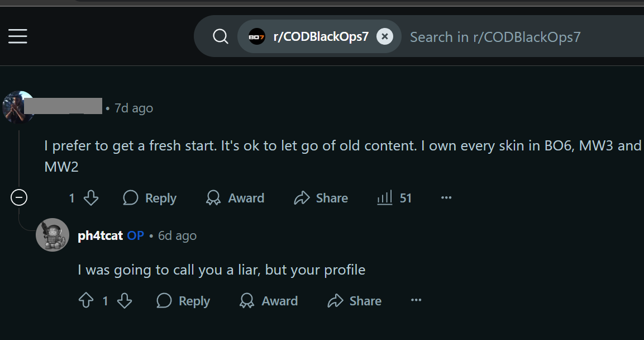Viewport: 644px width, 340px height.
Task: Click the BO7 subreddit logo icon
Action: [257, 36]
